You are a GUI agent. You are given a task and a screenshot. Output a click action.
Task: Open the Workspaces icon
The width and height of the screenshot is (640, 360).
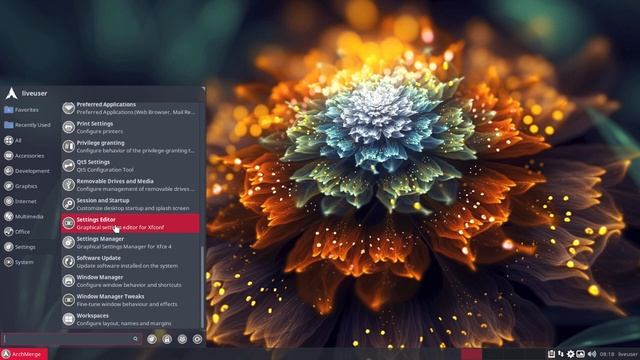pos(69,319)
